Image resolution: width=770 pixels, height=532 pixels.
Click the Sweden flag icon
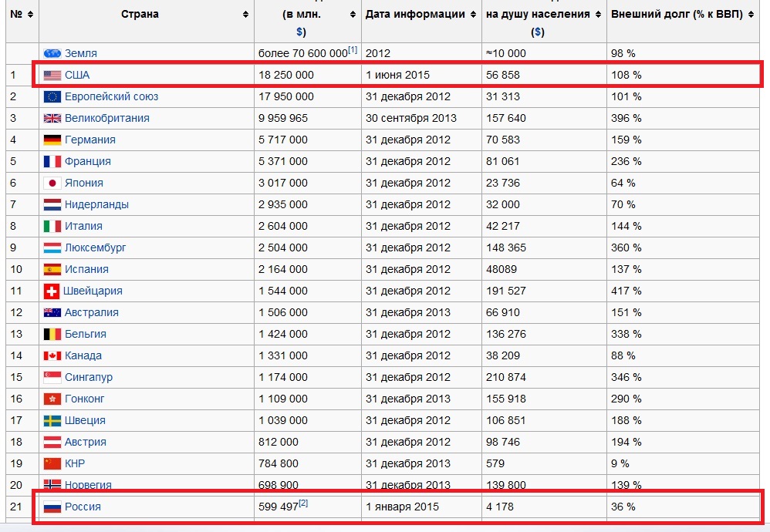pyautogui.click(x=52, y=420)
